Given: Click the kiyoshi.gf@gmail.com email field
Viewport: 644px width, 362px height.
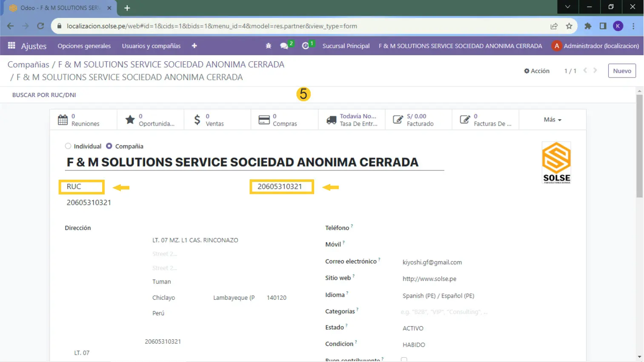Looking at the screenshot, I should coord(432,262).
